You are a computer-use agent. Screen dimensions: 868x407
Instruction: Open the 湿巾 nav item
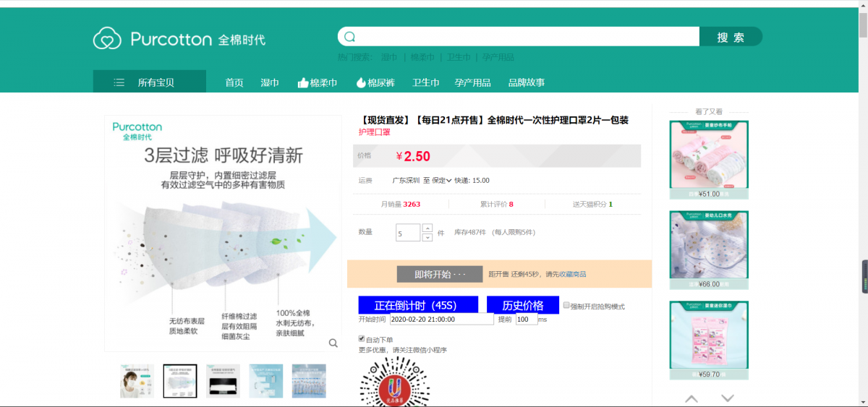[270, 82]
